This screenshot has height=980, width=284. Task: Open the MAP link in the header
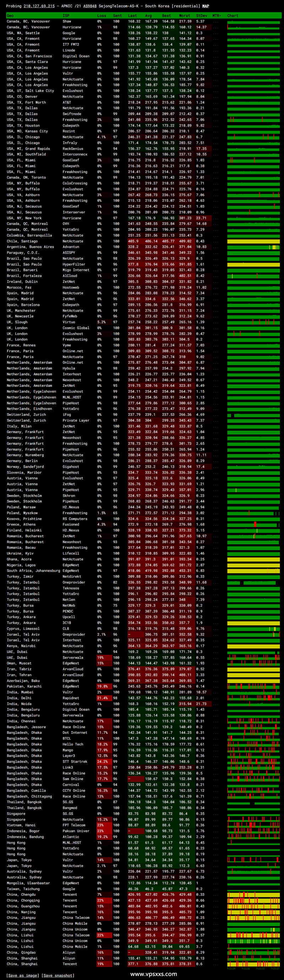pos(206,6)
